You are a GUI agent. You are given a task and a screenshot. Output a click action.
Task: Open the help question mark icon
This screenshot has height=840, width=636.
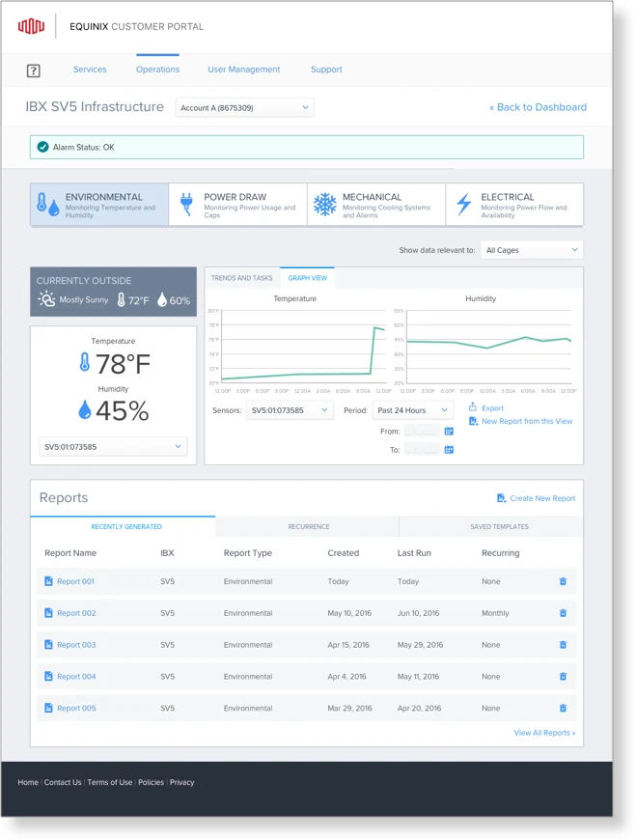coord(33,70)
